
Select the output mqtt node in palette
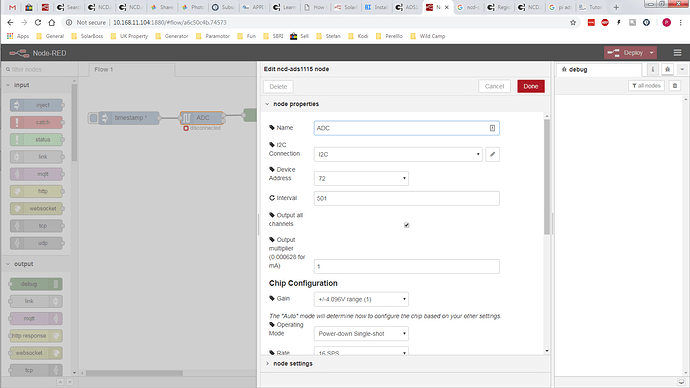point(36,318)
